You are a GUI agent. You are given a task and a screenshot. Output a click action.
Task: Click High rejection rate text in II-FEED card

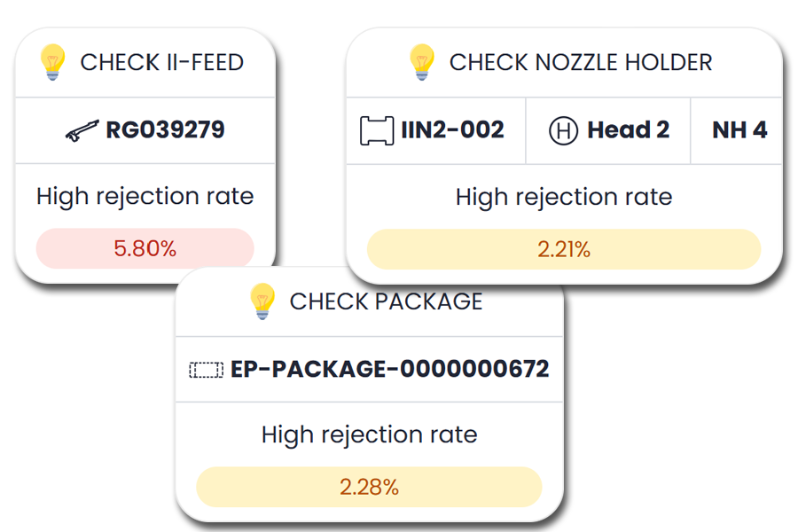point(145,196)
